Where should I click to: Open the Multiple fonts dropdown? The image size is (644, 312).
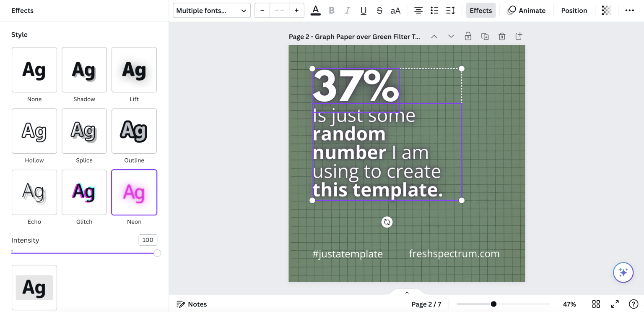(211, 10)
